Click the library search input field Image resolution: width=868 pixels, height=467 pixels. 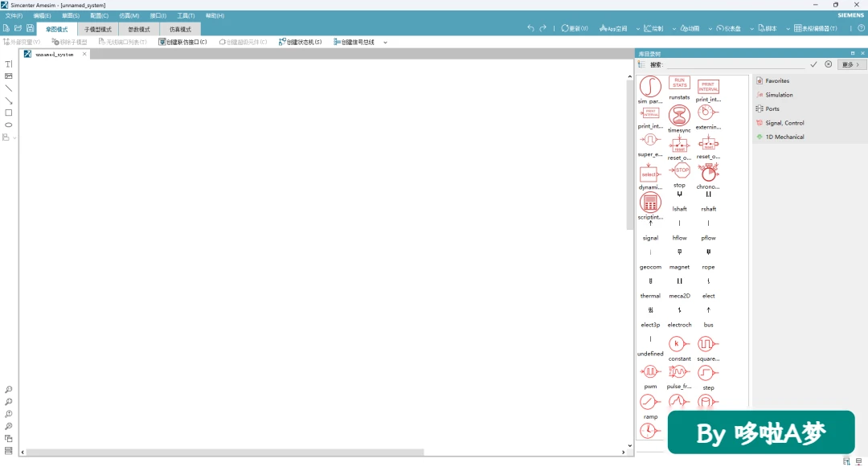736,65
